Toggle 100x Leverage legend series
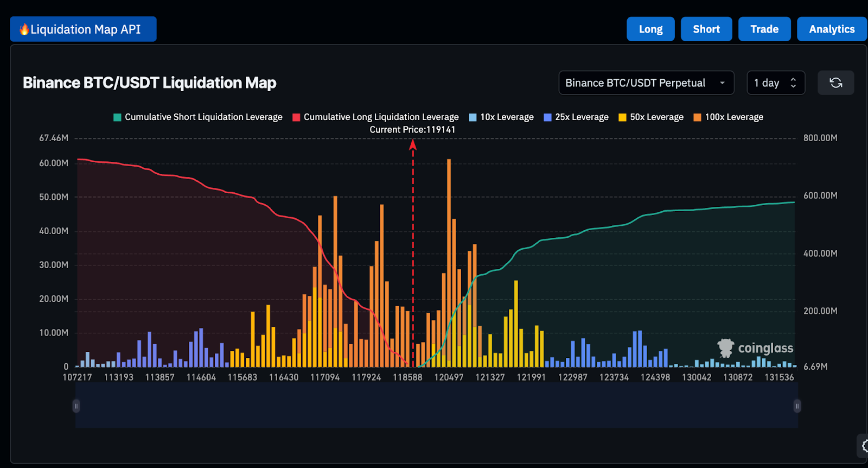Screen dimensions: 868x468 point(728,117)
